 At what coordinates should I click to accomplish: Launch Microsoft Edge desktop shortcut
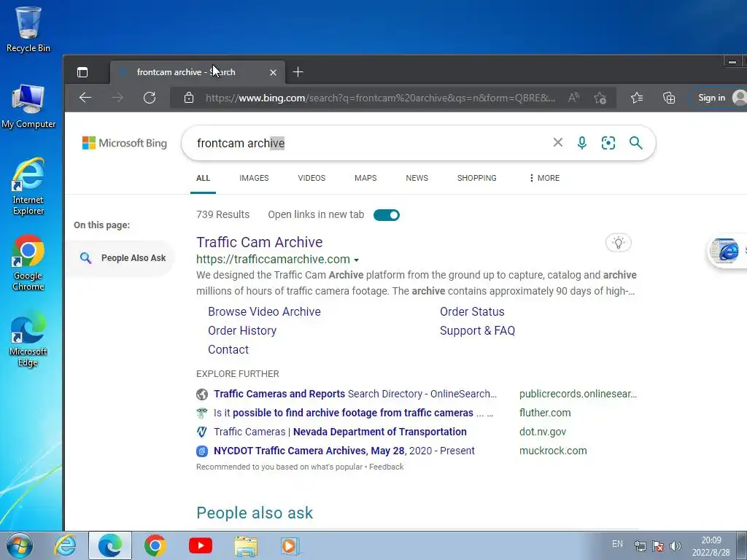point(28,338)
